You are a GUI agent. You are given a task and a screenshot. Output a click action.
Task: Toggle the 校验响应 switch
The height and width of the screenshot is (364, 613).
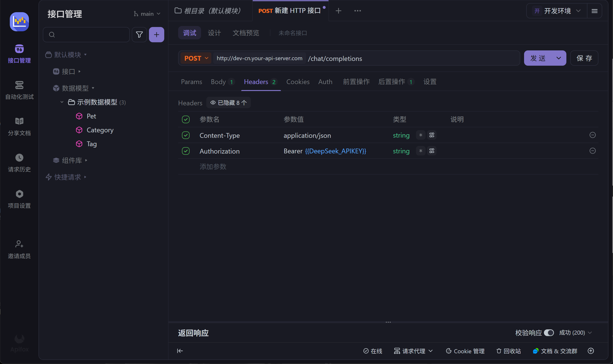click(549, 333)
